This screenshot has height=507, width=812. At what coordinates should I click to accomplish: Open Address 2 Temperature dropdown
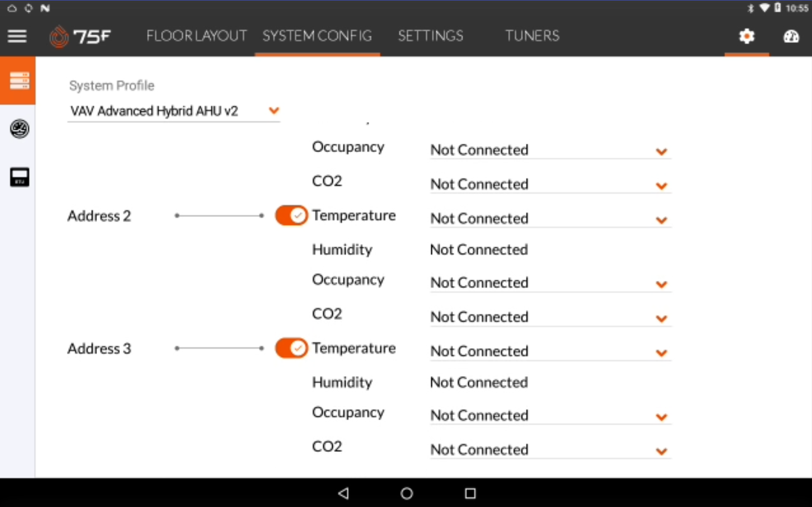pyautogui.click(x=550, y=218)
